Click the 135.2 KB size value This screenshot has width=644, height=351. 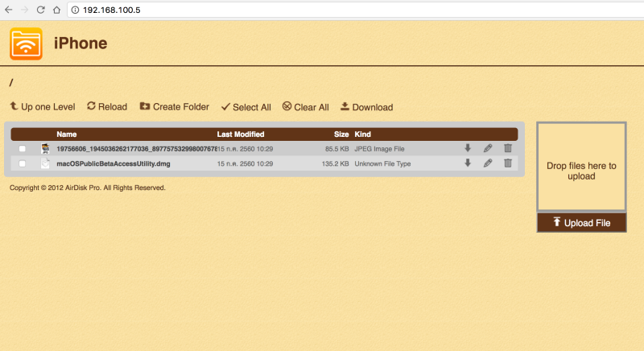pos(335,163)
